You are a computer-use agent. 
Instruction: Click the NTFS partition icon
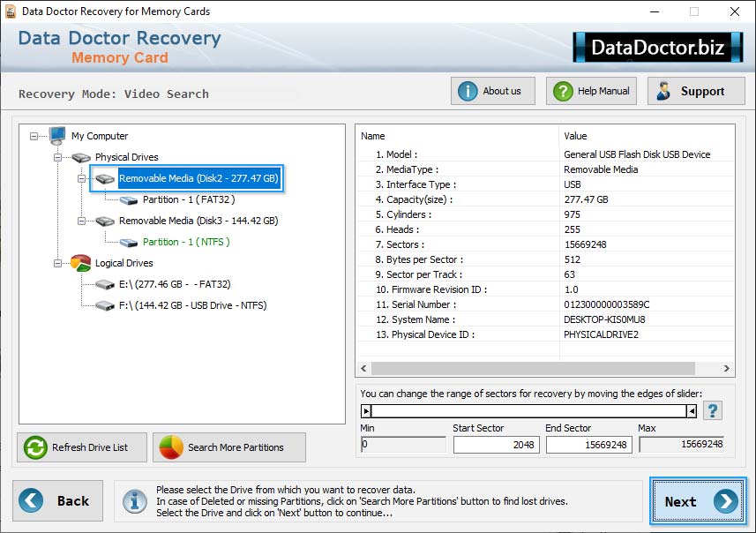tap(128, 243)
